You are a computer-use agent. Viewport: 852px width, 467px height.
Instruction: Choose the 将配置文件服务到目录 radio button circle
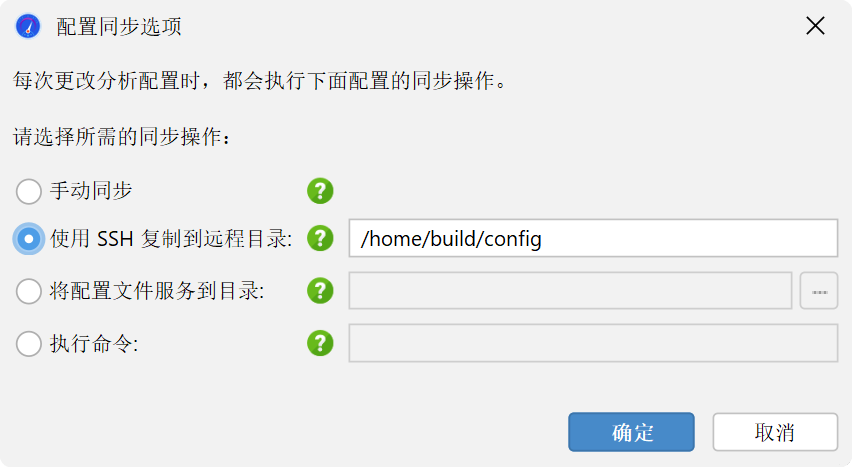pyautogui.click(x=29, y=291)
